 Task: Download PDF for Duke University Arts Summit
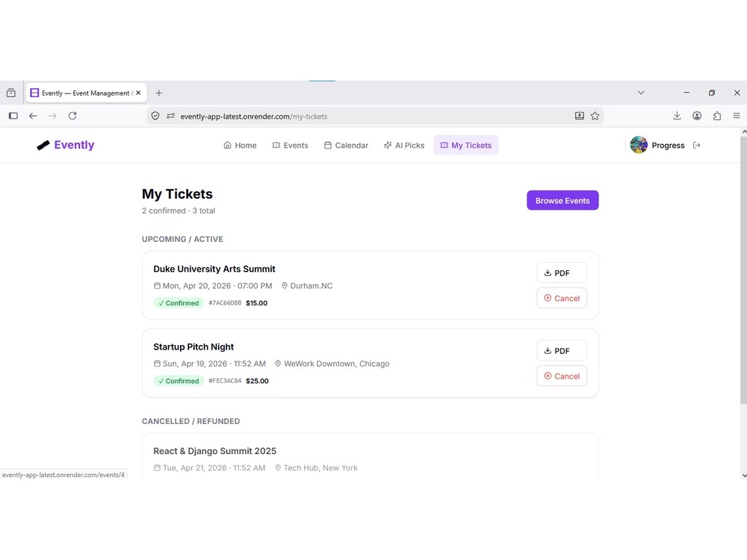[562, 273]
